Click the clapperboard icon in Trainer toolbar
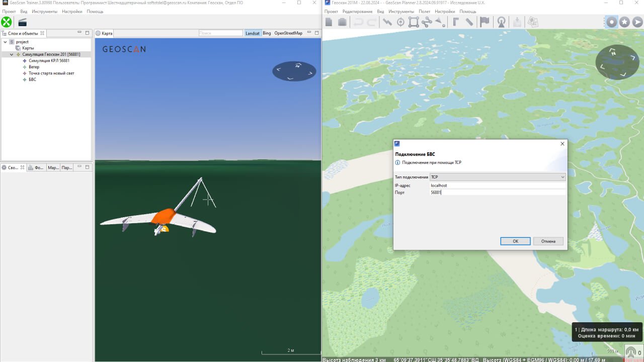 (22, 22)
